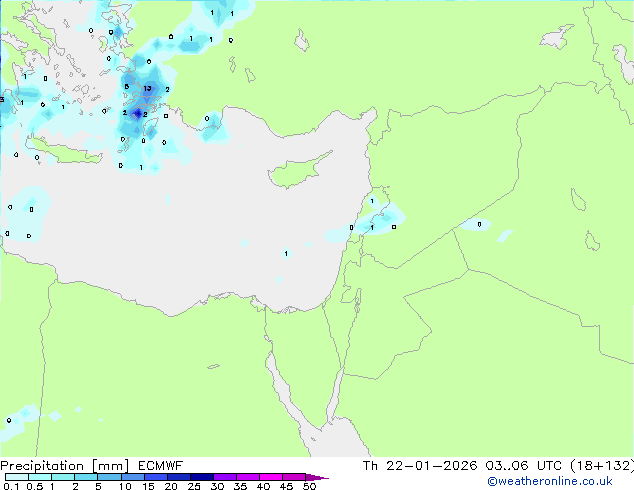Screen dimensions: 634x490
Task: Click the '0.1' legend value
Action: pos(11,486)
